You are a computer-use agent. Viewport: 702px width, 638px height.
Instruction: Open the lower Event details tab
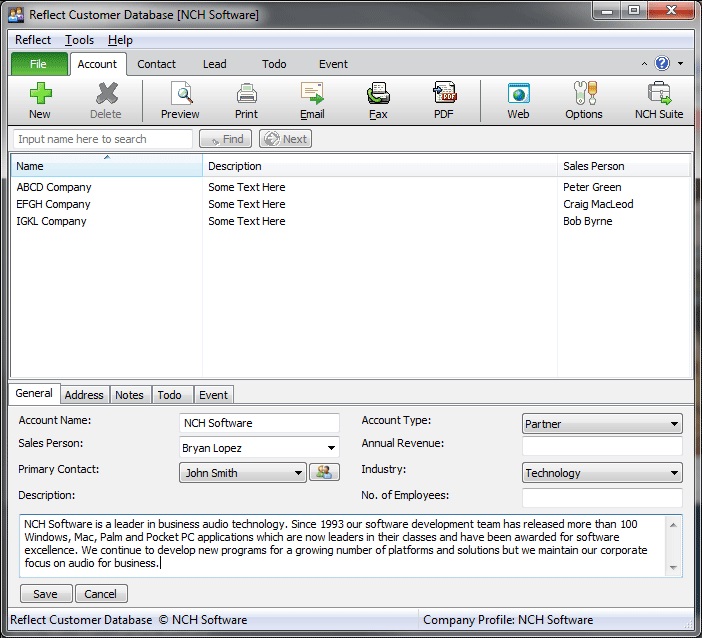coord(214,395)
